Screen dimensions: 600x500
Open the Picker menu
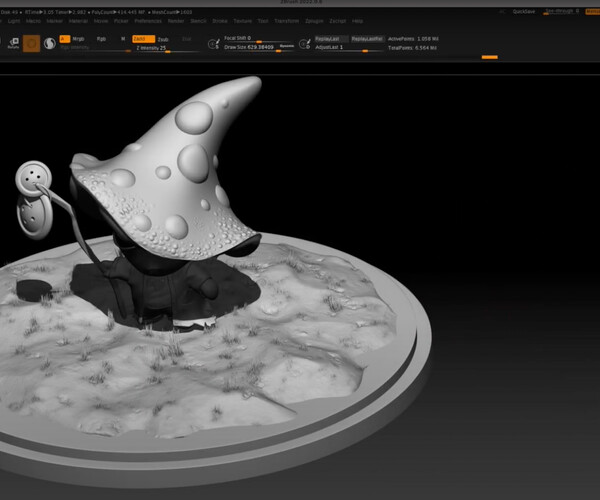click(121, 21)
